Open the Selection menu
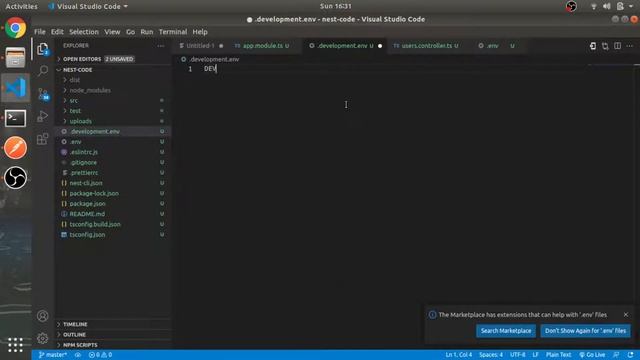 point(84,32)
